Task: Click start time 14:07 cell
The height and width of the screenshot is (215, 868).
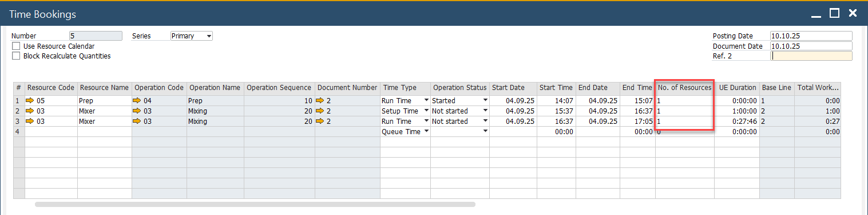Action: 556,100
